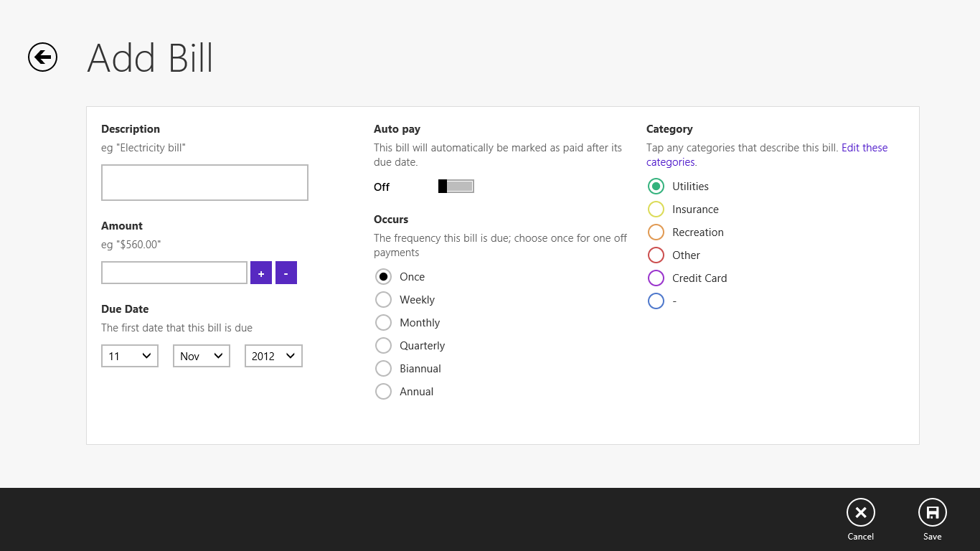Tag the bill as Recreation

click(656, 232)
